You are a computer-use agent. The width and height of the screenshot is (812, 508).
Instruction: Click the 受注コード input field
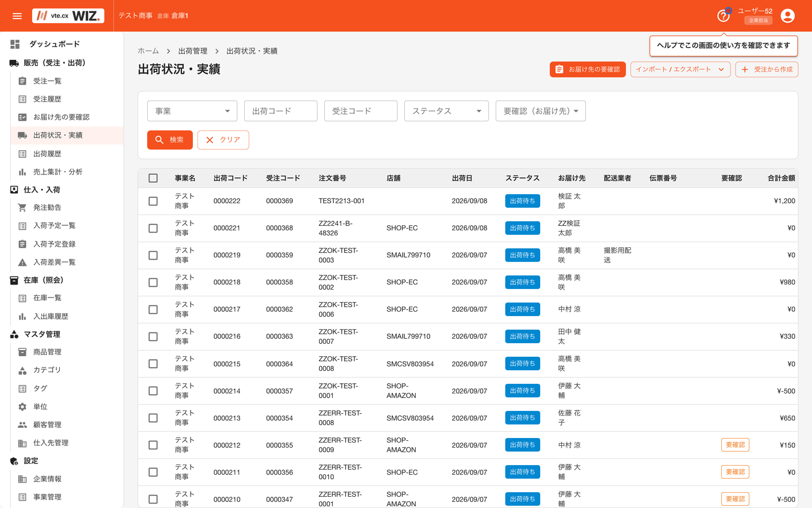361,111
